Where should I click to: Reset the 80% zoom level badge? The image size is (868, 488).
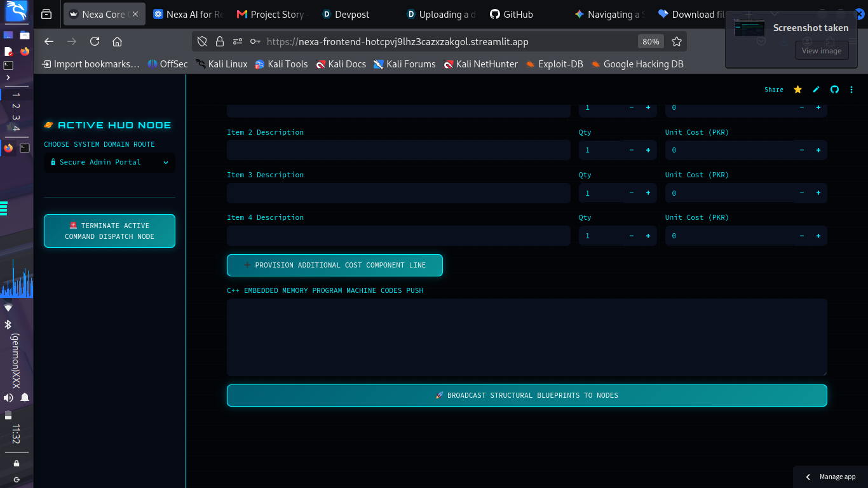pyautogui.click(x=651, y=41)
